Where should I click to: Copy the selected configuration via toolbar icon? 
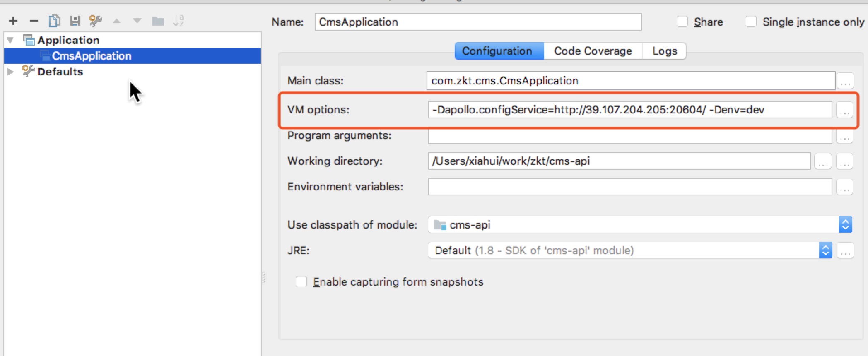click(x=54, y=21)
